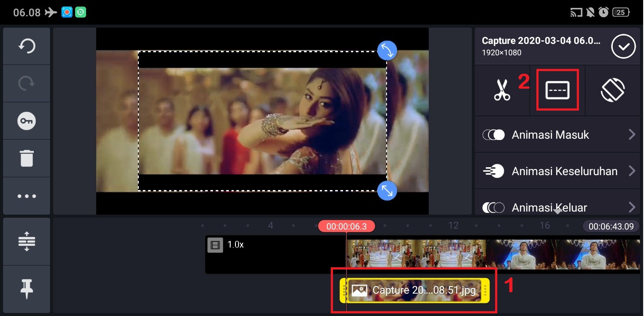Image resolution: width=644 pixels, height=316 pixels.
Task: Tap the 12 mark on timeline ruler
Action: pos(453,226)
